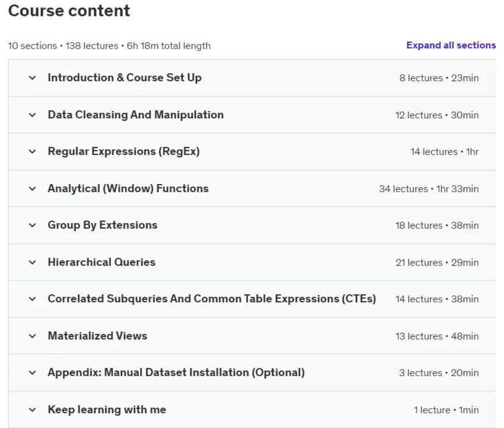Select Analytical (Window) Functions section title
This screenshot has height=428, width=504.
pyautogui.click(x=128, y=188)
